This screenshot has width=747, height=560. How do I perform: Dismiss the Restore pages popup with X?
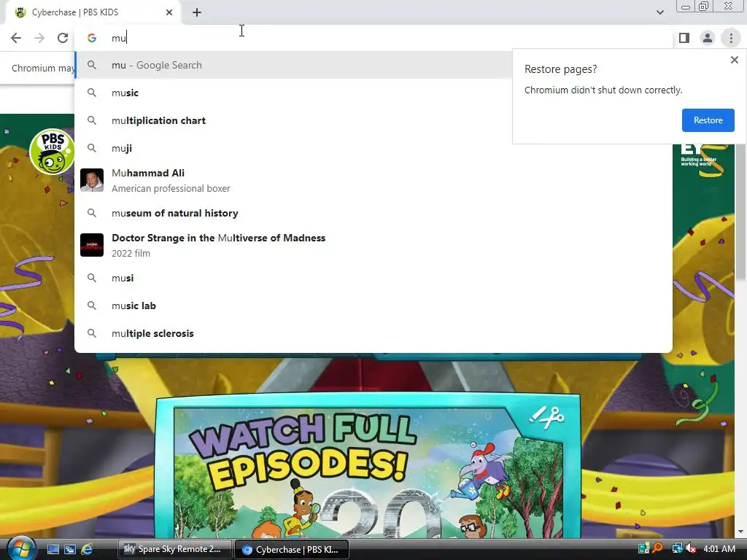[734, 60]
